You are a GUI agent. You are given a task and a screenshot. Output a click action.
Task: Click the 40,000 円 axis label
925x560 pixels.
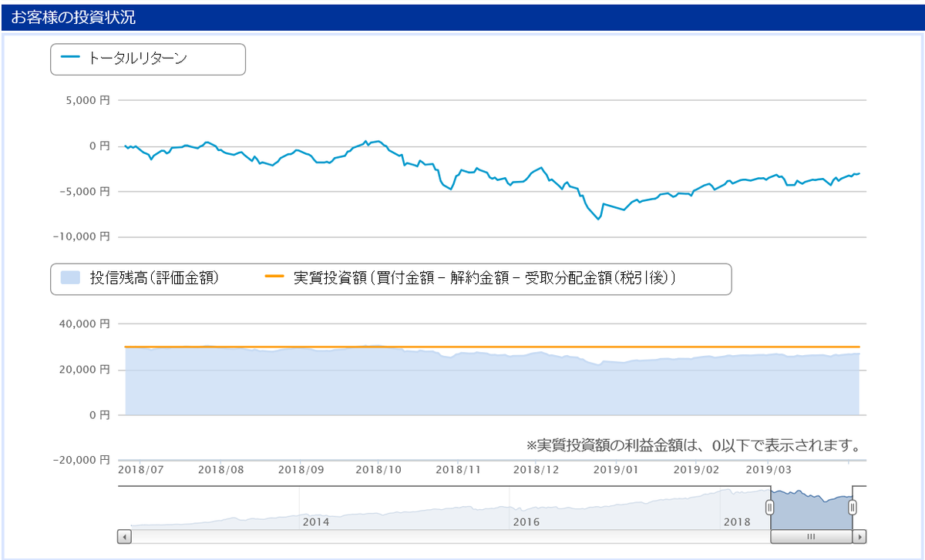85,324
